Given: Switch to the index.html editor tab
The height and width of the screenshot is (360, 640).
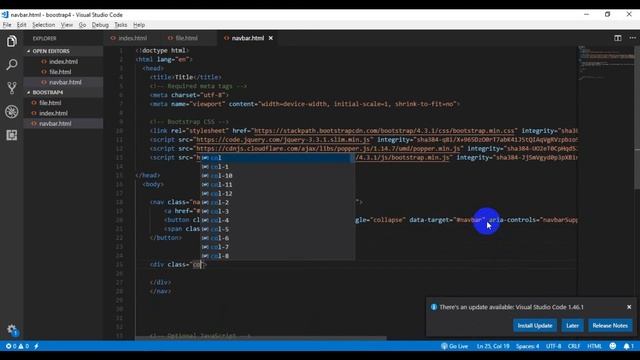Looking at the screenshot, I should point(132,38).
